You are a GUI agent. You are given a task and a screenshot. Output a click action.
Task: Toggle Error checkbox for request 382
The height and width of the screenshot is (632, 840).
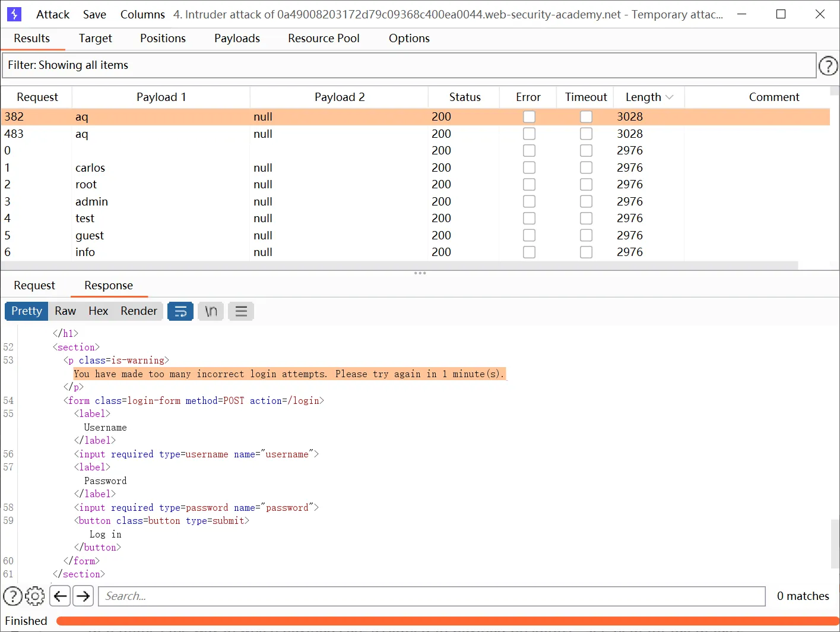pos(529,117)
